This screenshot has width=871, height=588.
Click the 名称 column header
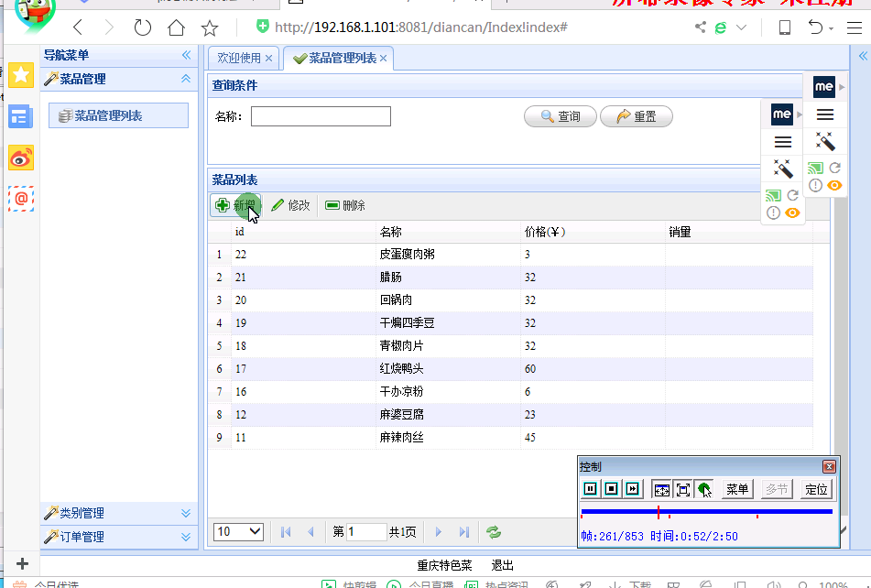pos(448,232)
